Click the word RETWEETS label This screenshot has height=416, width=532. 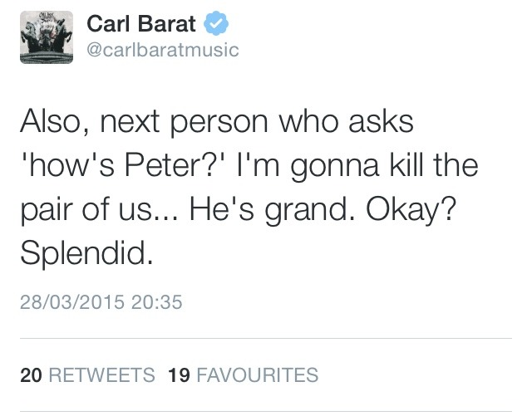tap(101, 375)
